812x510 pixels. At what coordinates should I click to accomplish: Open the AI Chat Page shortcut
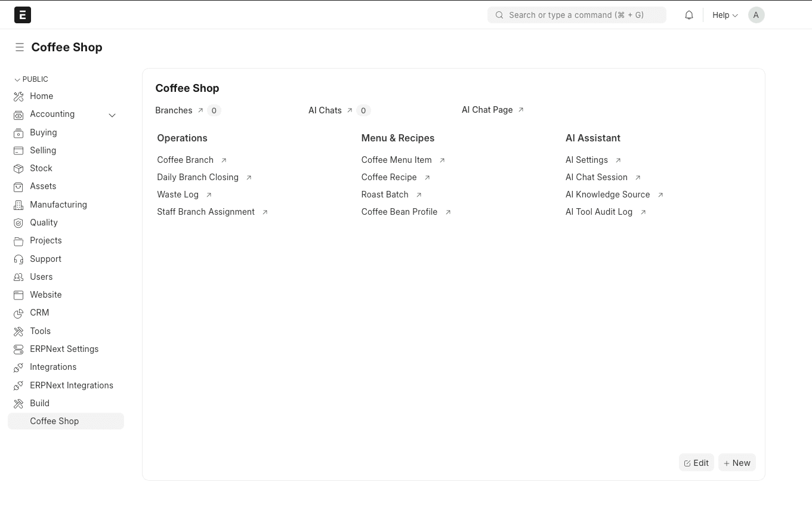click(x=487, y=110)
